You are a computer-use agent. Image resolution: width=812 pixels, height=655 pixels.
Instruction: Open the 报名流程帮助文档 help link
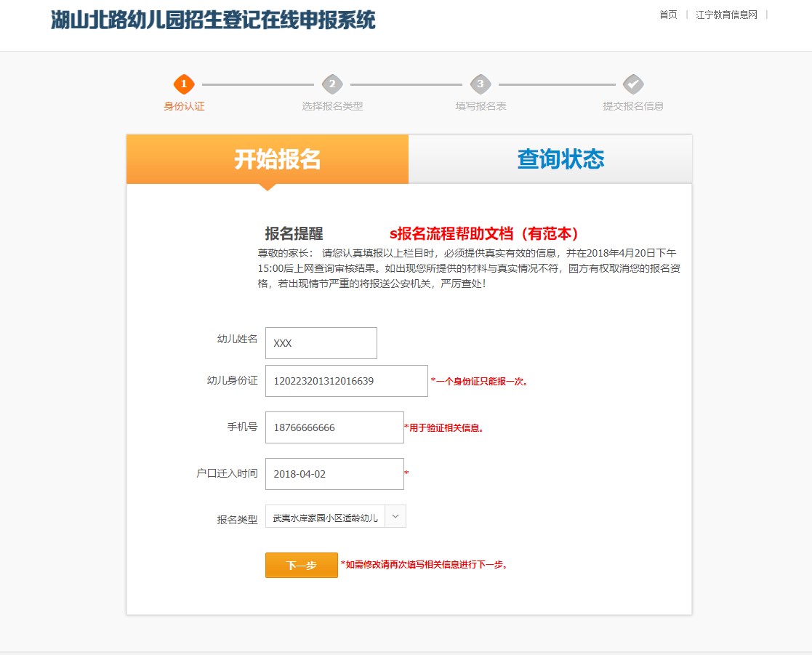(484, 233)
